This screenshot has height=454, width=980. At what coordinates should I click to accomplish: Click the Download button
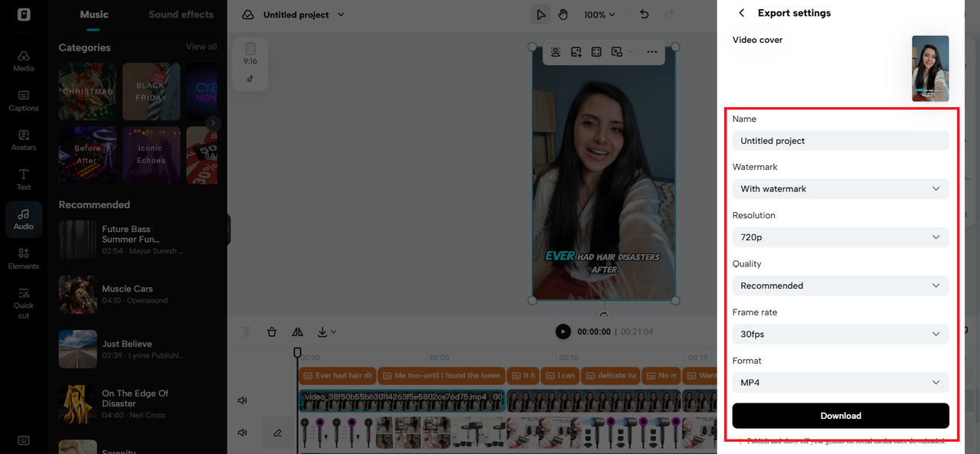point(841,416)
